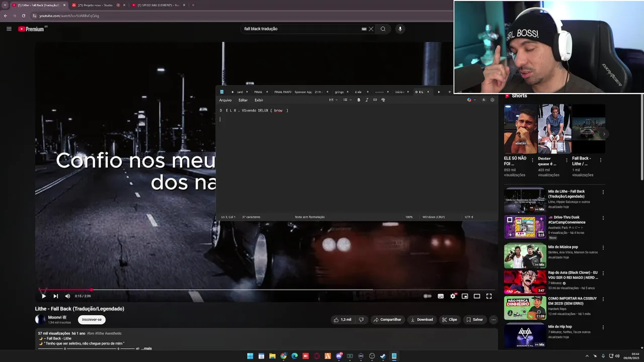Toggle italic formatting in Notepad
The height and width of the screenshot is (362, 644).
tap(367, 100)
